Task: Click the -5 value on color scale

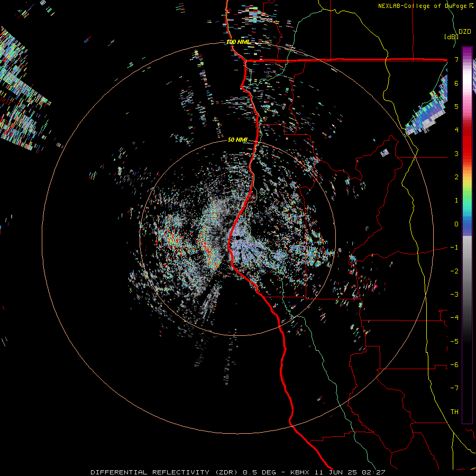Action: tap(454, 342)
